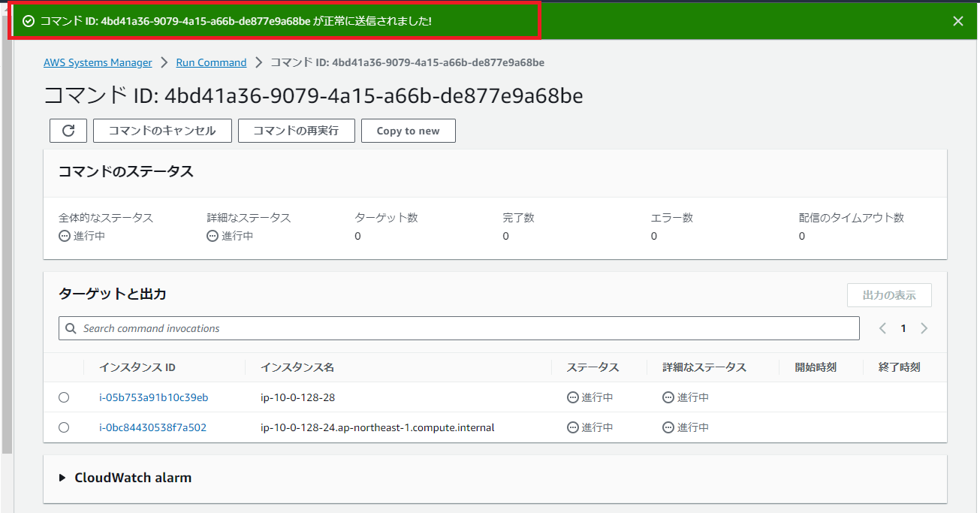The image size is (980, 513).
Task: Dismiss the green success banner
Action: [957, 21]
